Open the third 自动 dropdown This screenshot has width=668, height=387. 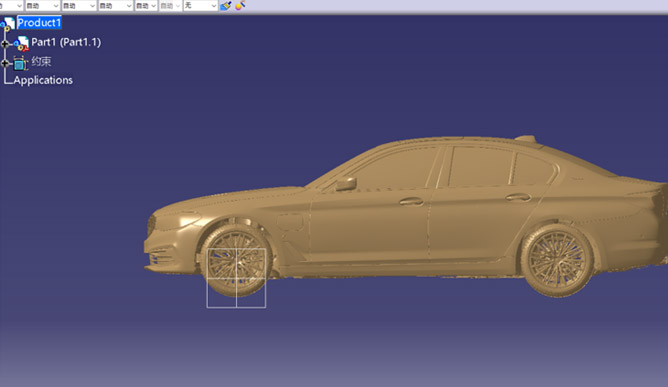click(x=115, y=6)
